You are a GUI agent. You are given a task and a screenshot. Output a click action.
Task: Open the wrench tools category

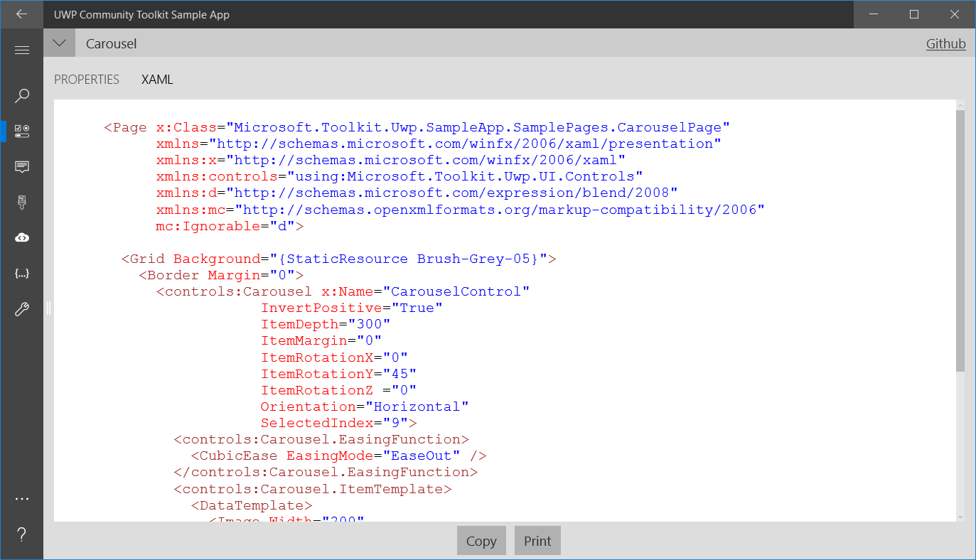pos(21,309)
